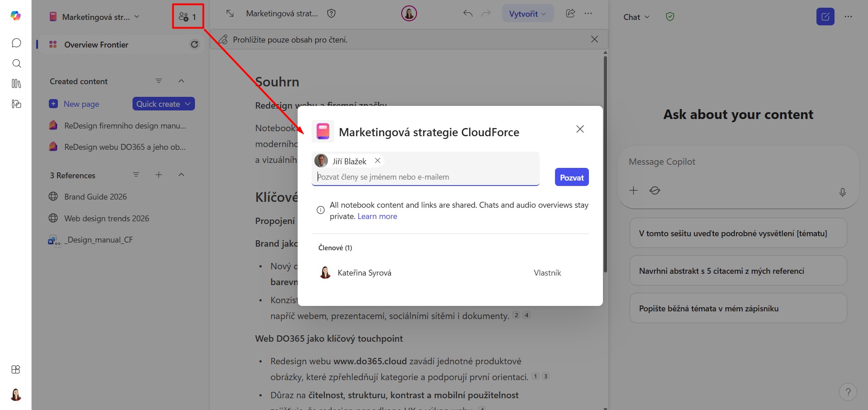Open the library icon in left rail
The height and width of the screenshot is (410, 868).
[x=16, y=84]
